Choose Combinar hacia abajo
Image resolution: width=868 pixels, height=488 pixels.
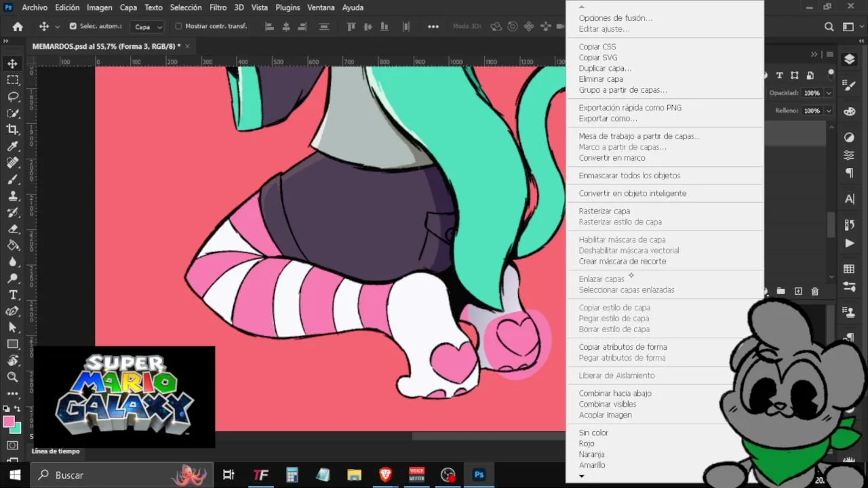(x=615, y=393)
